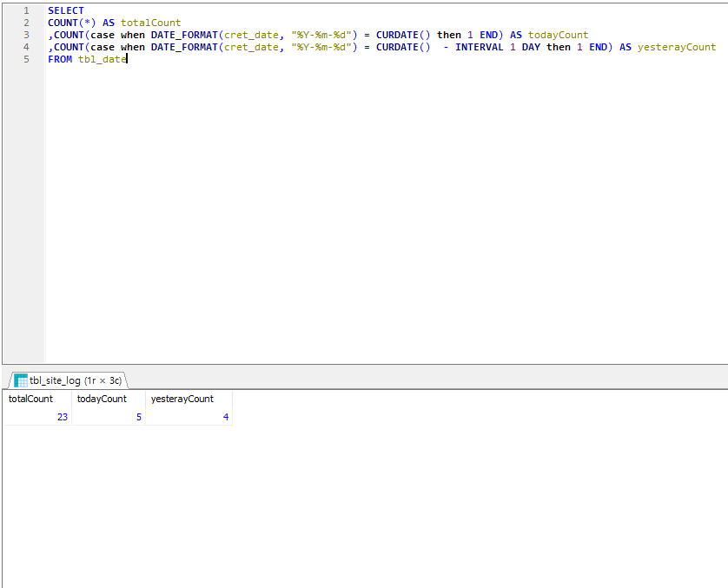Select the tbl_site_log result tab

click(68, 380)
